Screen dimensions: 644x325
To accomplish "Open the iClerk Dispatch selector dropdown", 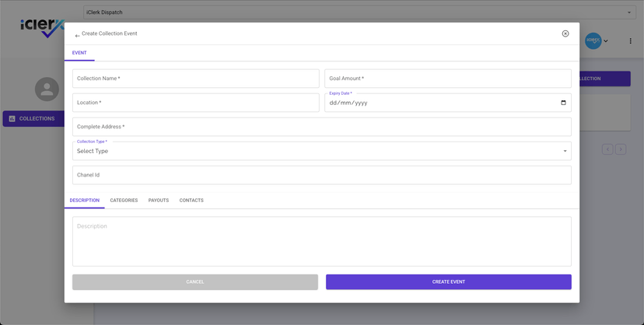I will pos(358,12).
